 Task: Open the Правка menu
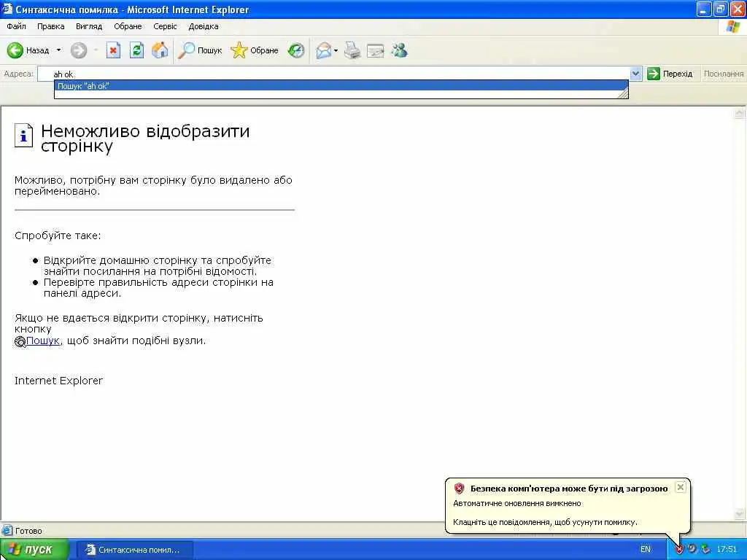(50, 26)
